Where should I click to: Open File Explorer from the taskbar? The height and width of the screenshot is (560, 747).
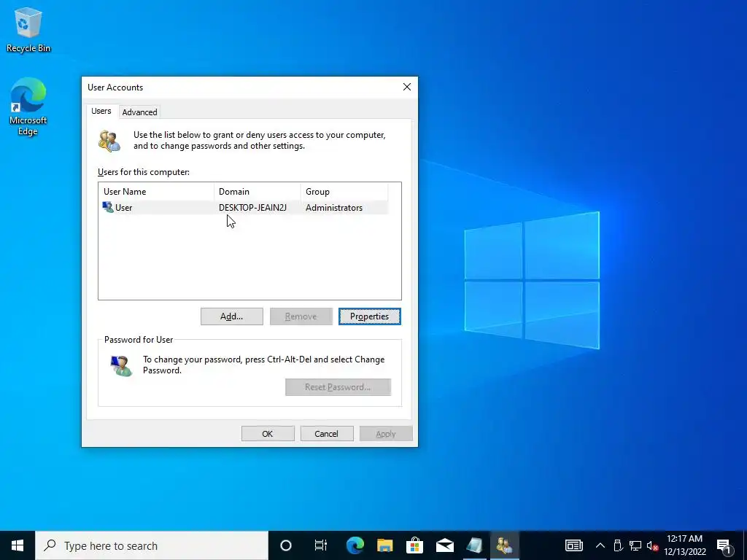(385, 545)
